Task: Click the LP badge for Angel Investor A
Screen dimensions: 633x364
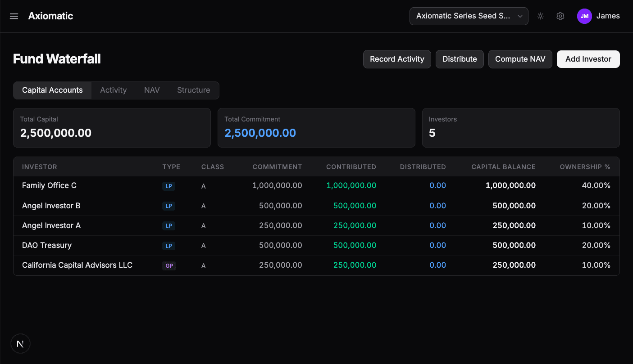Action: coord(168,225)
